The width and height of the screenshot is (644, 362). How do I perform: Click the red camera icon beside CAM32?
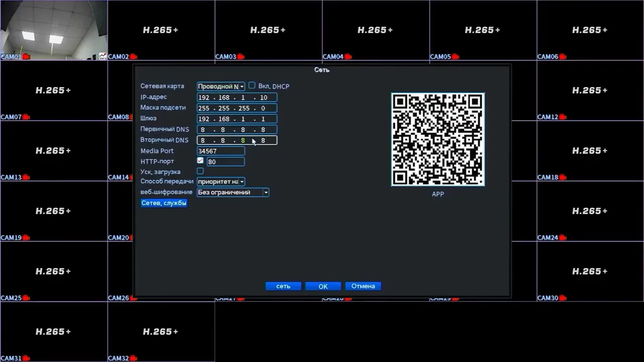133,358
